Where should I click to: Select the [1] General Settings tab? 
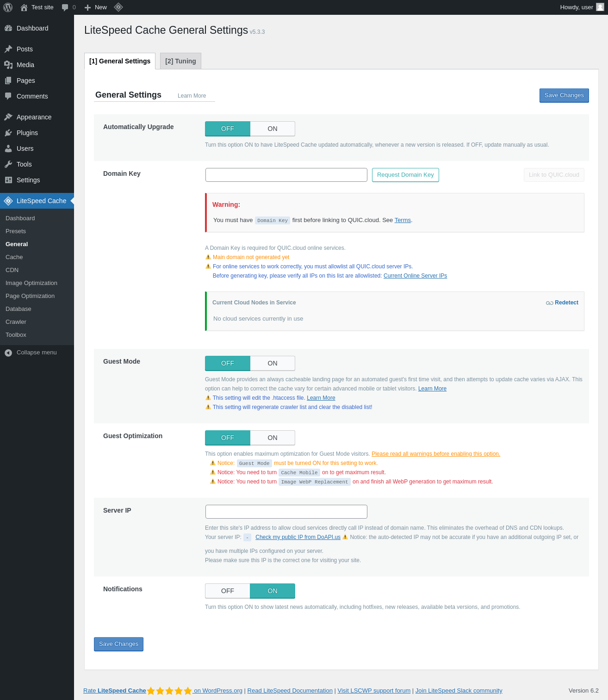[x=120, y=61]
